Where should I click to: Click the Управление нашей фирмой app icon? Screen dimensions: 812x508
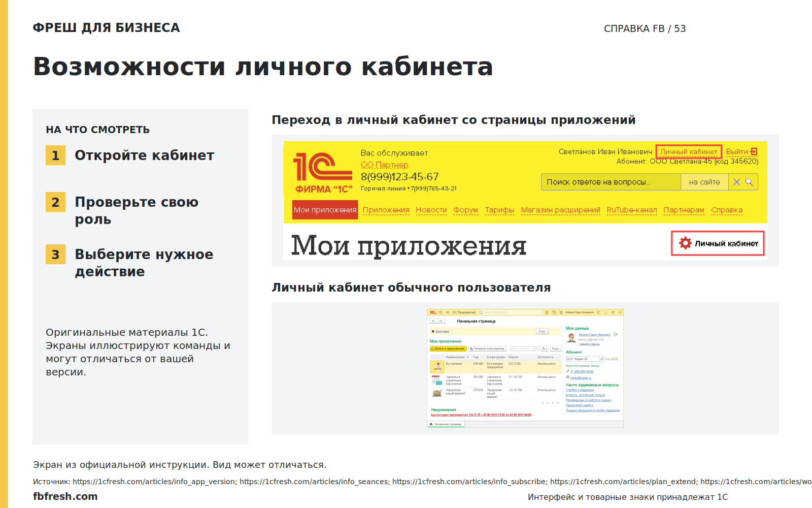[x=437, y=393]
